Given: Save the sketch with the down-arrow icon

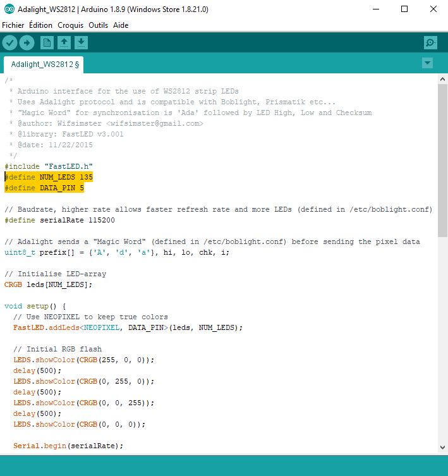Looking at the screenshot, I should (81, 43).
